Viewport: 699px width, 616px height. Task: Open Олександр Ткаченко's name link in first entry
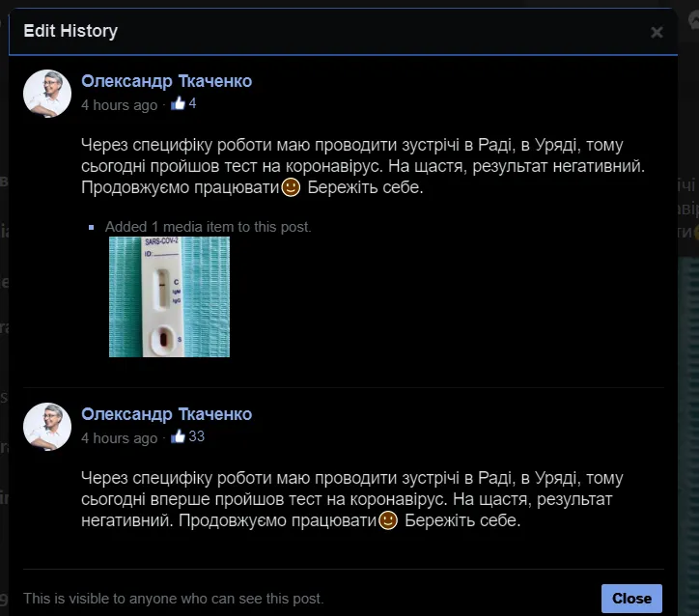tap(166, 81)
